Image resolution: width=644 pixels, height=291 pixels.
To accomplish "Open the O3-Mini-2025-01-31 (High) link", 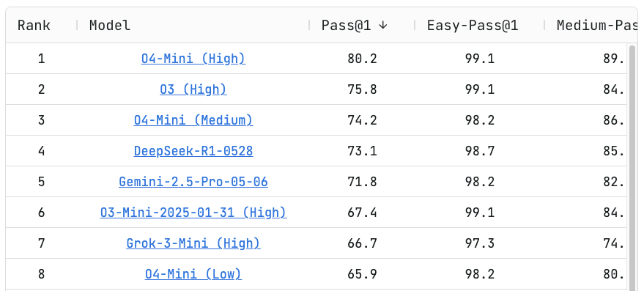I will pos(193,213).
